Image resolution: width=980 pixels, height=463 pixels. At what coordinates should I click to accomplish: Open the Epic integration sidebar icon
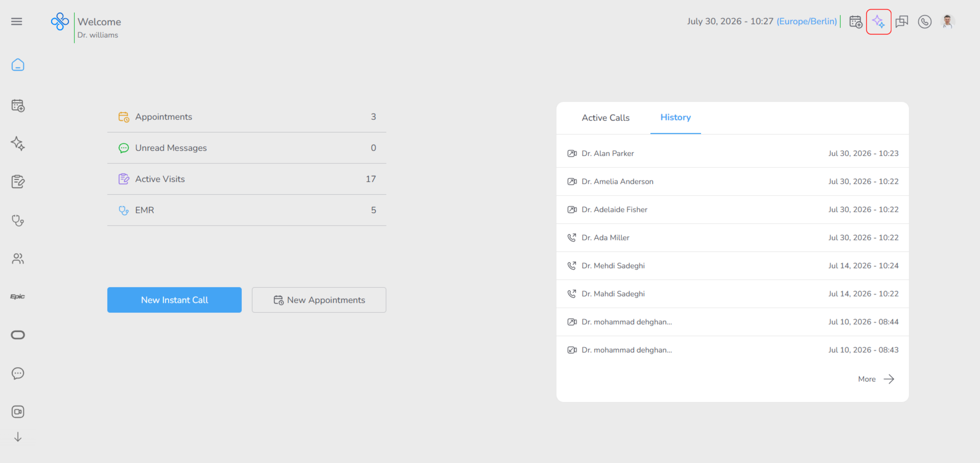pyautogui.click(x=17, y=296)
